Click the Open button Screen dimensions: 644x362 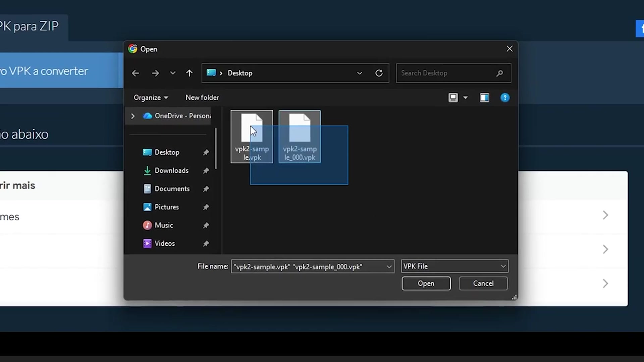pos(426,284)
